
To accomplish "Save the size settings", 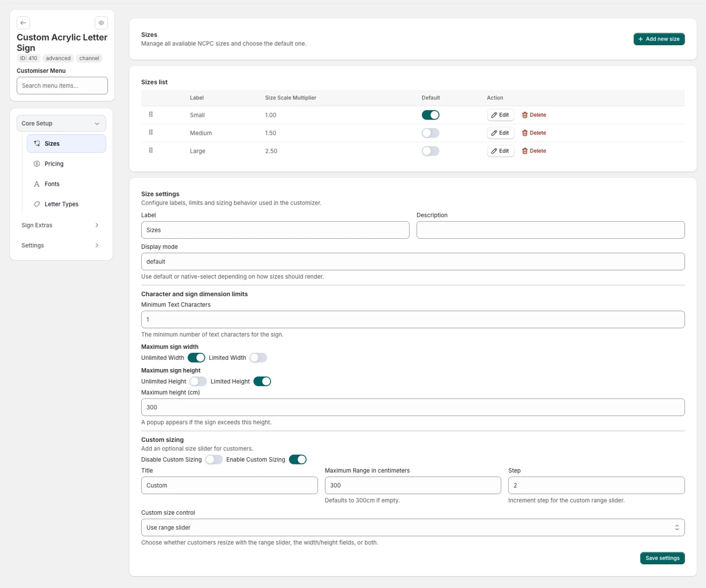I will [662, 558].
